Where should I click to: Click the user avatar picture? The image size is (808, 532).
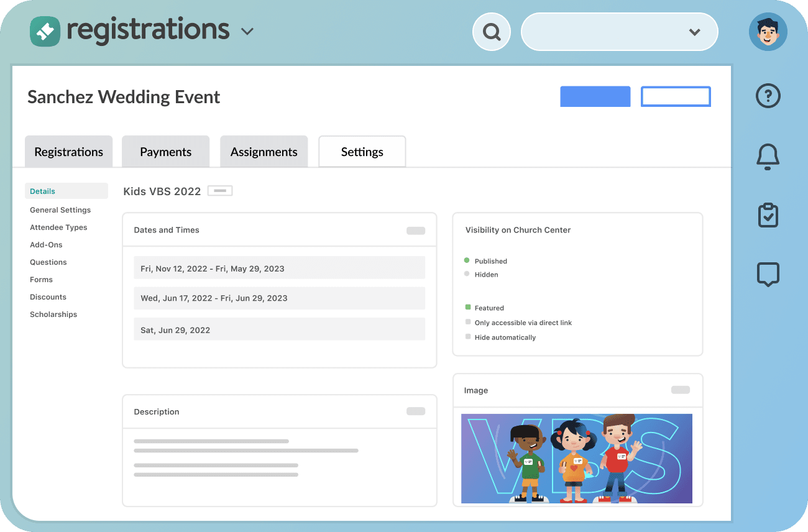pos(768,31)
